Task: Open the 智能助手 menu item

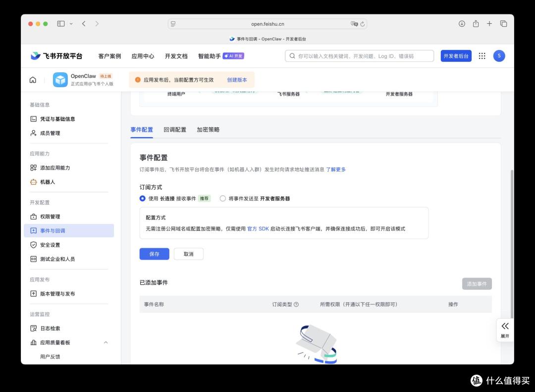Action: click(x=209, y=56)
